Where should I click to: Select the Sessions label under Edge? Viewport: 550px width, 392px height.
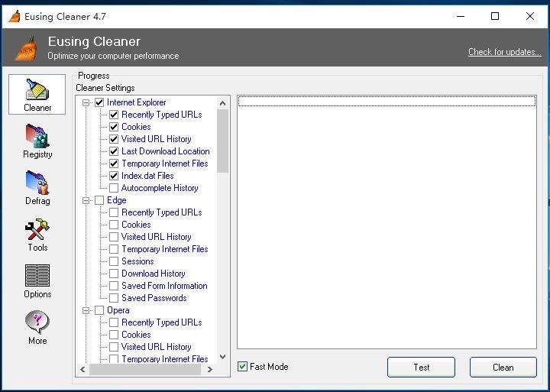click(x=137, y=261)
